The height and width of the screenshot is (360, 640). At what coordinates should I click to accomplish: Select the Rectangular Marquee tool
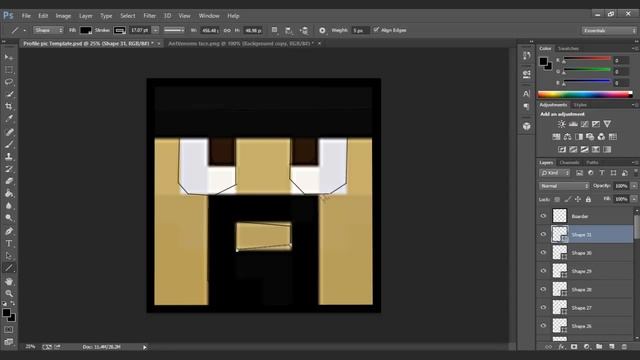point(9,70)
